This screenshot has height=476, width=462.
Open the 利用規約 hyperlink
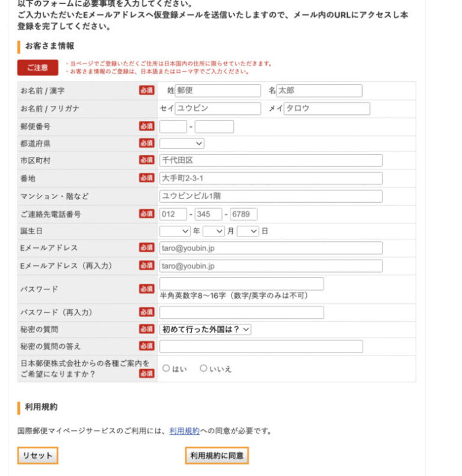(x=184, y=431)
